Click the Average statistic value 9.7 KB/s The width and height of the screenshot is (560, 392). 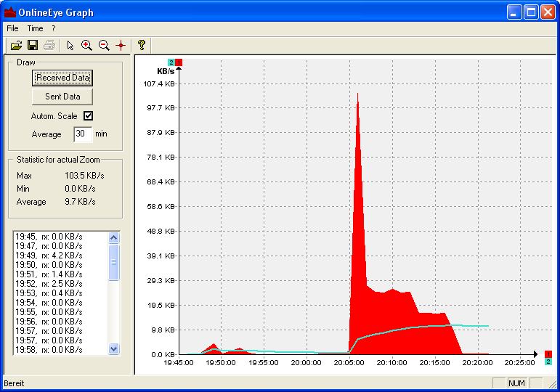coord(80,202)
